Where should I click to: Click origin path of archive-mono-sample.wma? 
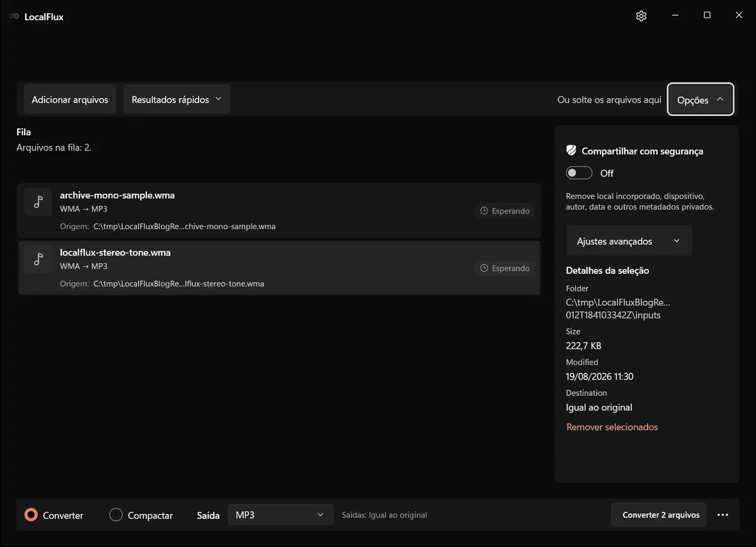point(185,227)
